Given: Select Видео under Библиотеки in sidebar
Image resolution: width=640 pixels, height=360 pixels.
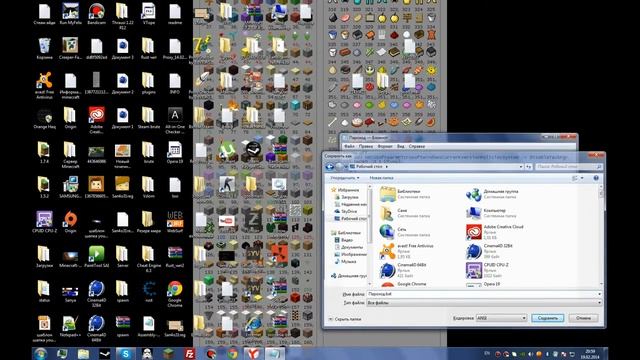Looking at the screenshot, I should pyautogui.click(x=344, y=240).
